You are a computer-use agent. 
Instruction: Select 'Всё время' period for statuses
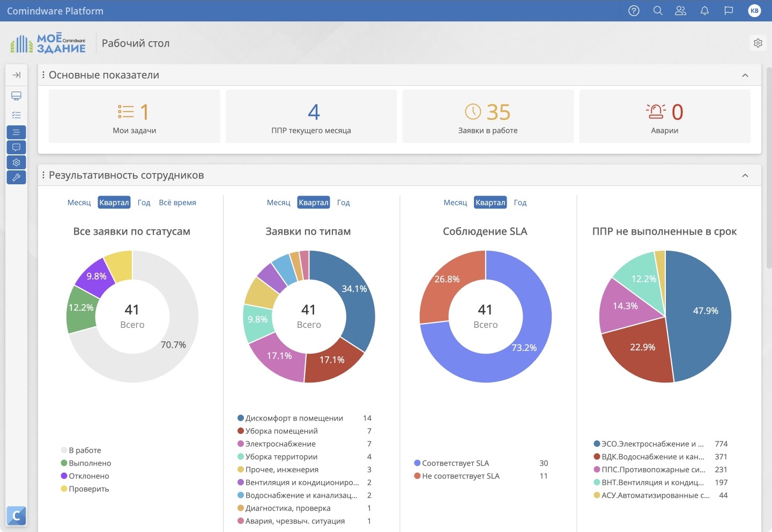[177, 203]
